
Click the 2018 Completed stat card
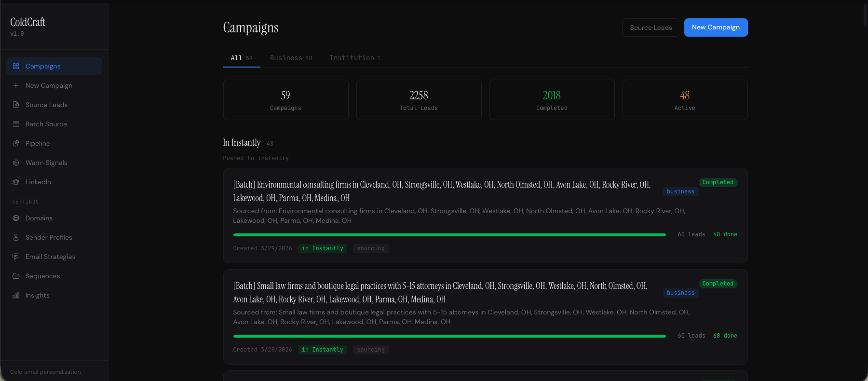coord(552,100)
